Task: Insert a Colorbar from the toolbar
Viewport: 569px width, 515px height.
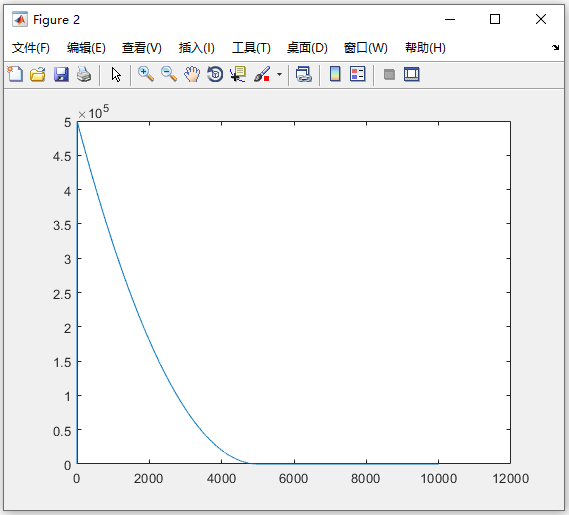Action: pos(335,74)
